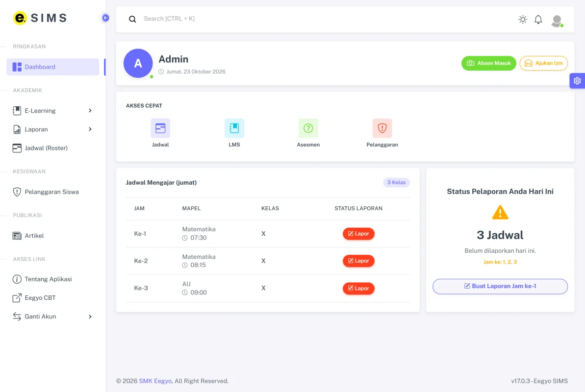Click Eegyo CBT external link icon
Image resolution: width=585 pixels, height=392 pixels.
click(17, 297)
